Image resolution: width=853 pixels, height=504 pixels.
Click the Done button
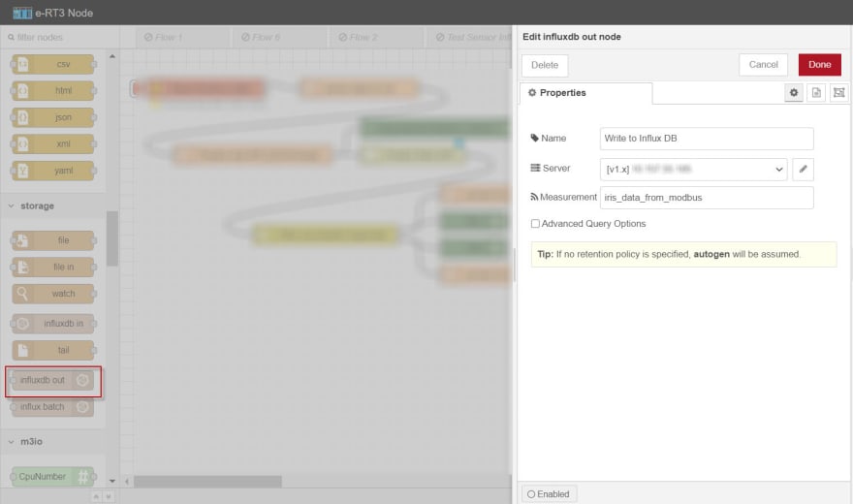click(819, 65)
